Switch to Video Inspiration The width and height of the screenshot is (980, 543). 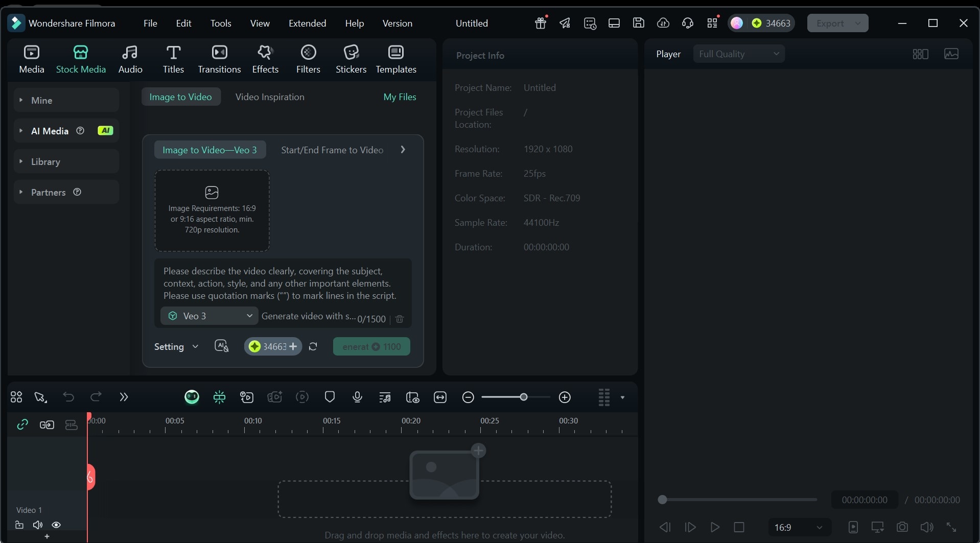point(270,97)
